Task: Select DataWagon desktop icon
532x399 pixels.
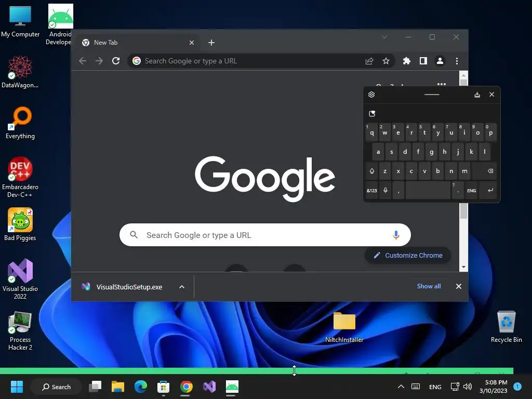Action: coord(20,72)
